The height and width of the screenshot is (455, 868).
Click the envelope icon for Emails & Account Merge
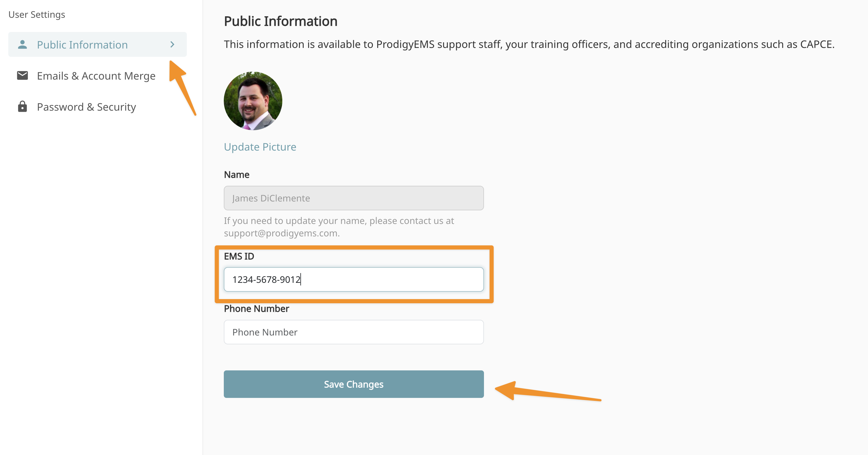pos(22,75)
